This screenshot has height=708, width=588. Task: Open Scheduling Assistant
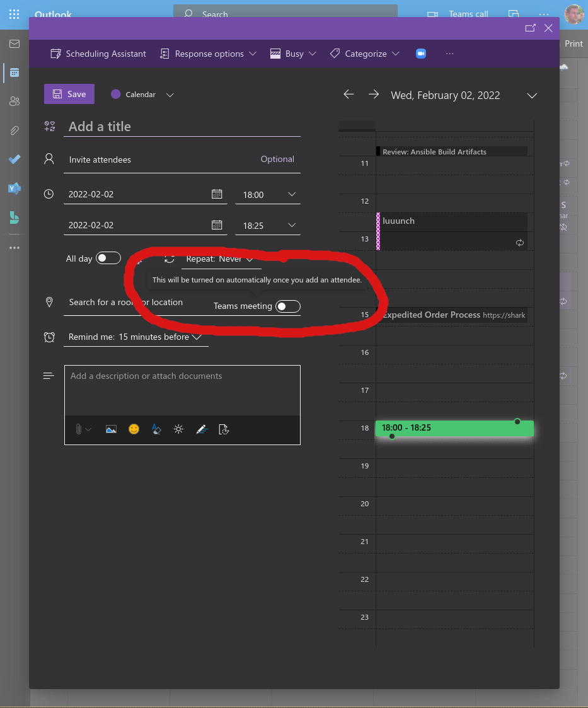click(98, 54)
